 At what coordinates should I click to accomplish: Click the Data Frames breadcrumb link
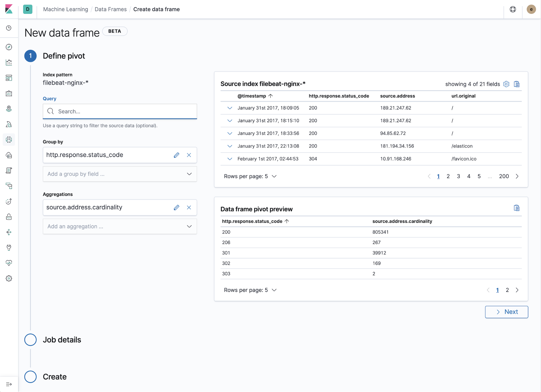click(110, 9)
